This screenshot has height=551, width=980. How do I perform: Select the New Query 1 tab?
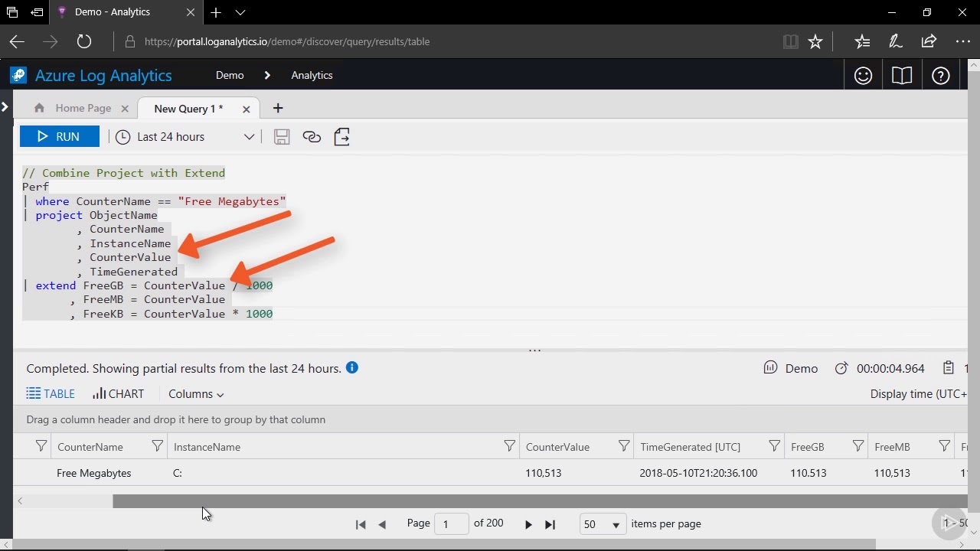click(x=188, y=109)
